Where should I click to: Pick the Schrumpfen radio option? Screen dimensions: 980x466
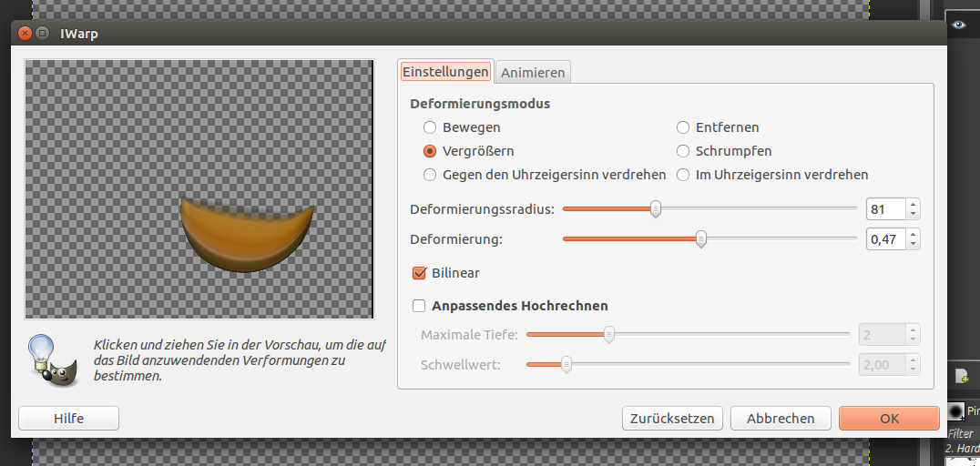[x=683, y=151]
